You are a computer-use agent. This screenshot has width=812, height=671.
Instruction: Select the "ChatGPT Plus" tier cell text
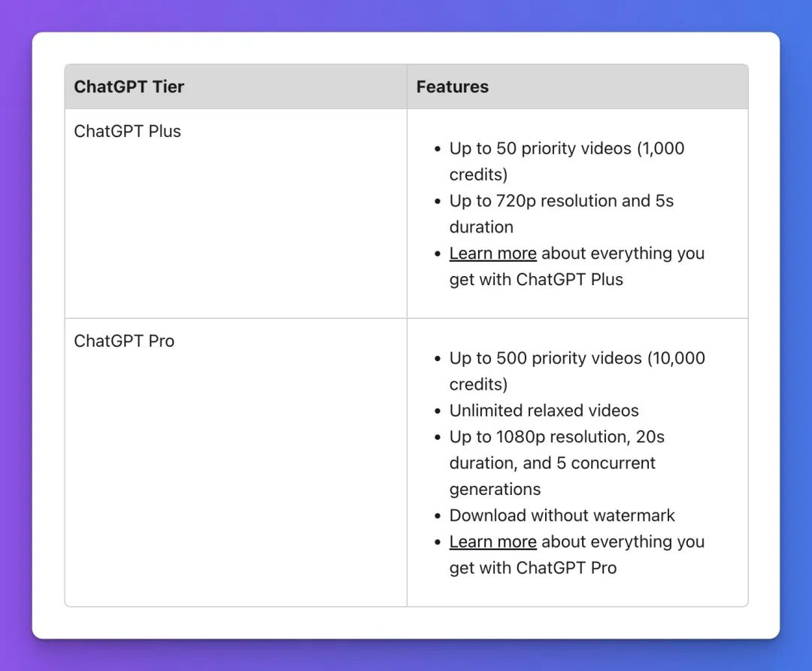(127, 131)
